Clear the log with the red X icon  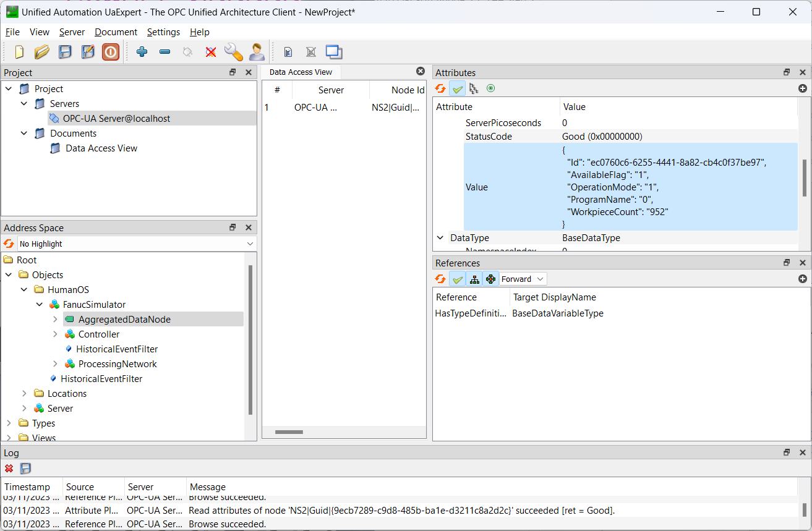tap(9, 469)
